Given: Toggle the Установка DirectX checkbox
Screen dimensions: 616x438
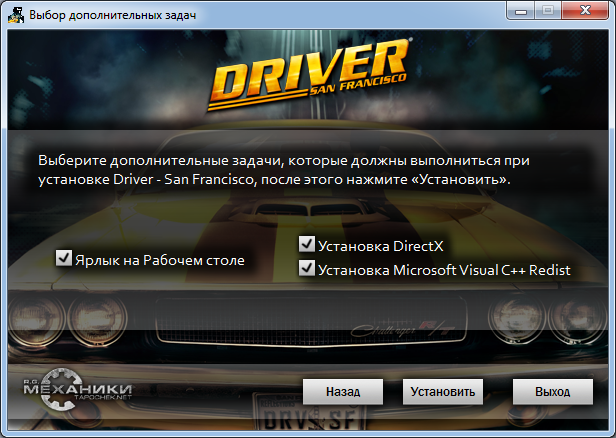Looking at the screenshot, I should pyautogui.click(x=307, y=244).
